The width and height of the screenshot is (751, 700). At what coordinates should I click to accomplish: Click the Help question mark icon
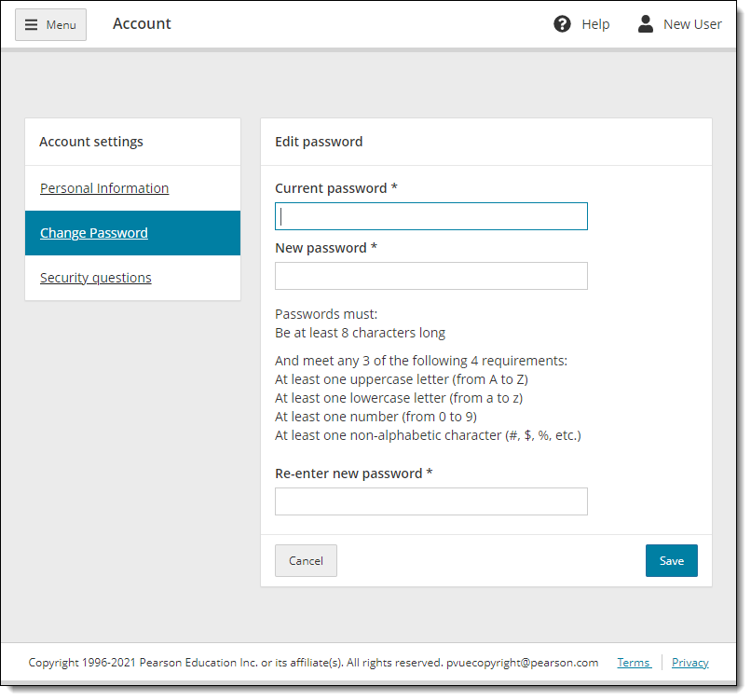pos(562,24)
